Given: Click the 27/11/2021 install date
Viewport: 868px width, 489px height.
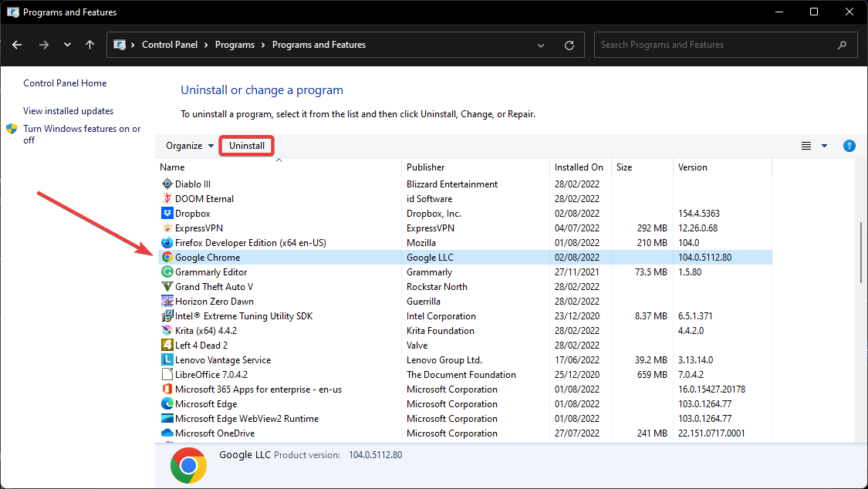Looking at the screenshot, I should click(577, 272).
